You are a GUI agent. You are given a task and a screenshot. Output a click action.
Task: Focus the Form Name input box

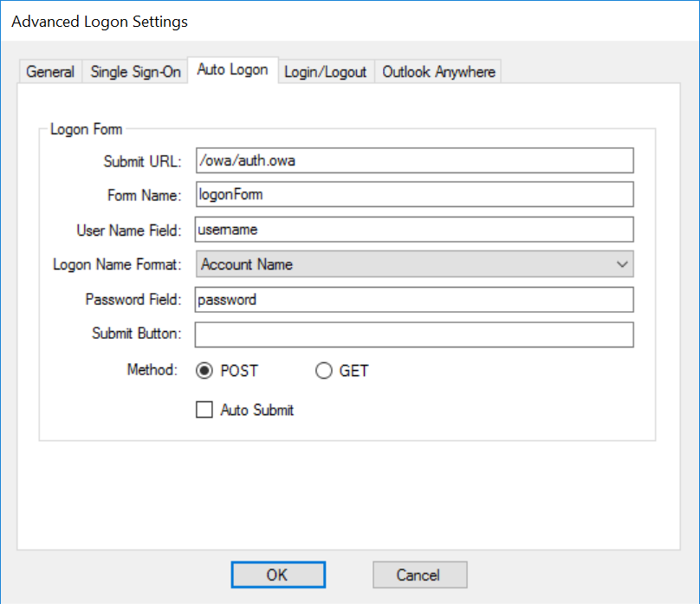point(414,195)
